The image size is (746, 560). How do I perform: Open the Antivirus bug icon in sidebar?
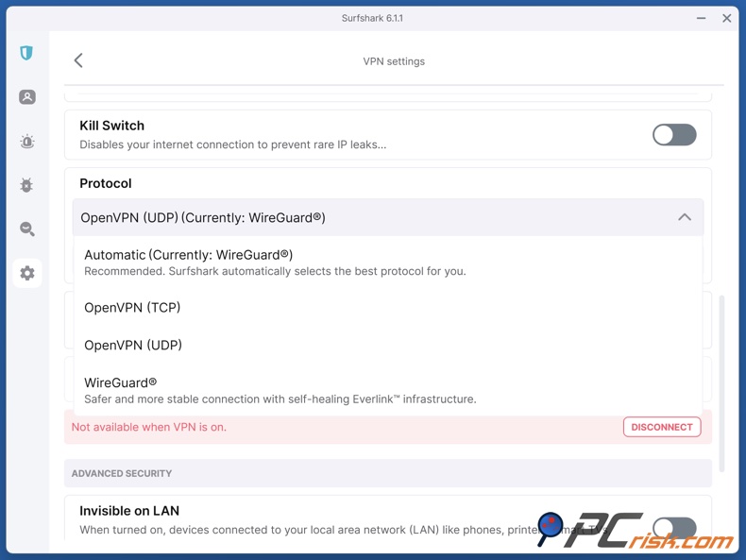pyautogui.click(x=26, y=185)
